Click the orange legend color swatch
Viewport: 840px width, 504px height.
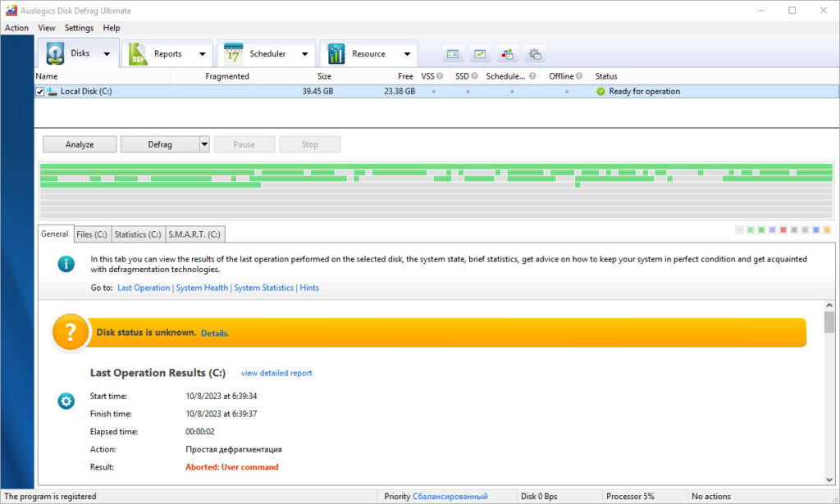827,230
